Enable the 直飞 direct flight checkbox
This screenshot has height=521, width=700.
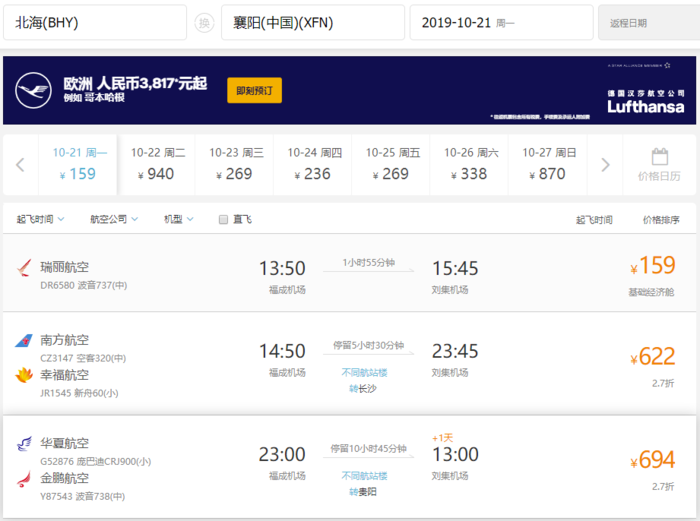224,220
